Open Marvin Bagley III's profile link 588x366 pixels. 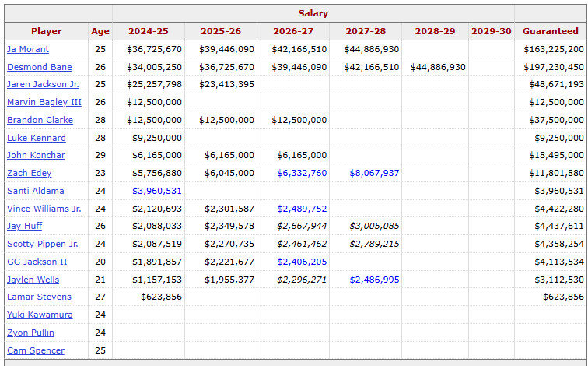coord(44,102)
